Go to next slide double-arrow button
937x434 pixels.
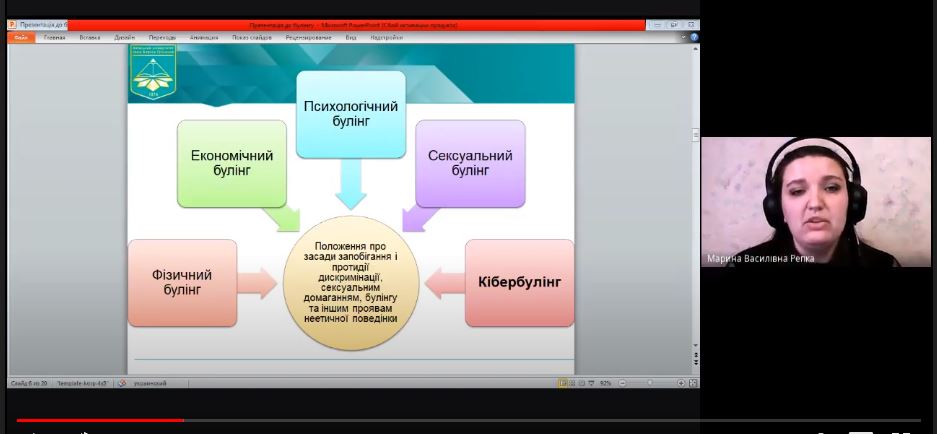coord(696,363)
